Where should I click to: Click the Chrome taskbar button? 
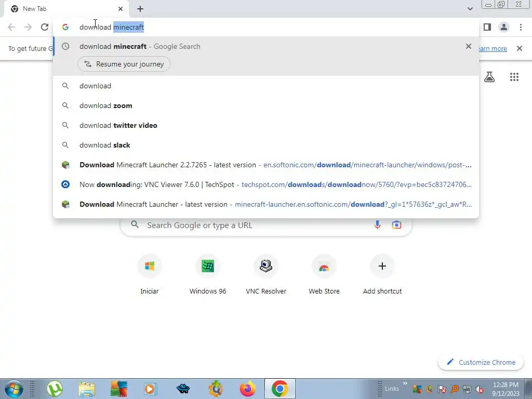click(280, 389)
